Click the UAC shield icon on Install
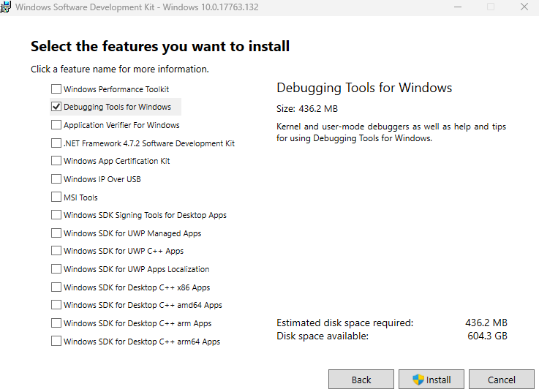 418,380
